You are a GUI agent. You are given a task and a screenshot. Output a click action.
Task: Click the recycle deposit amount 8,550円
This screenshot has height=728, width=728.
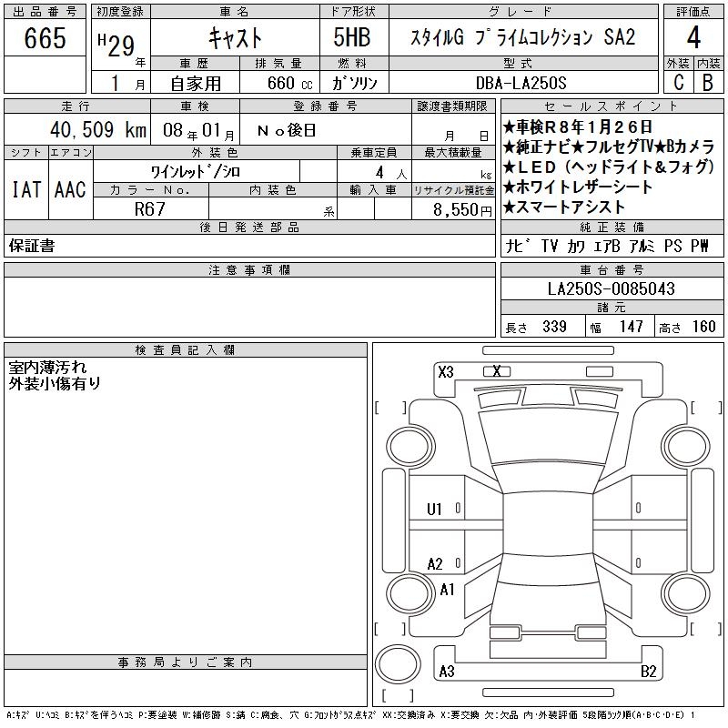[453, 208]
